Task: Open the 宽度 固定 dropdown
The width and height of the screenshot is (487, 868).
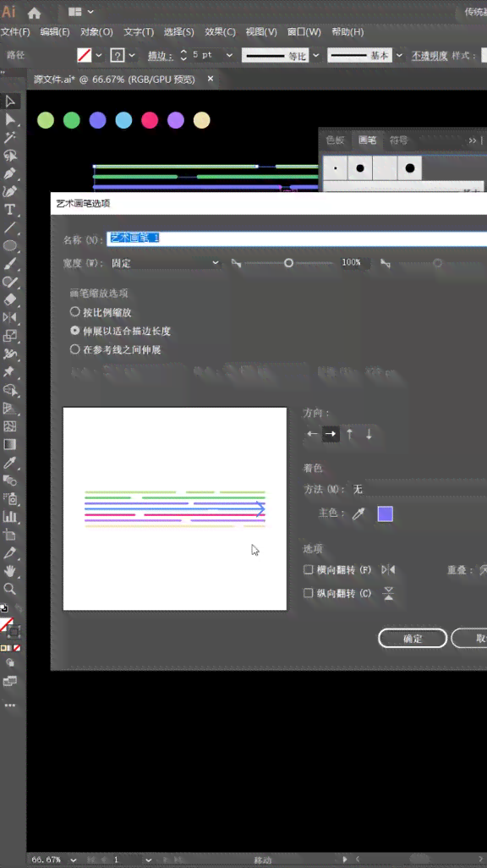Action: coord(165,263)
